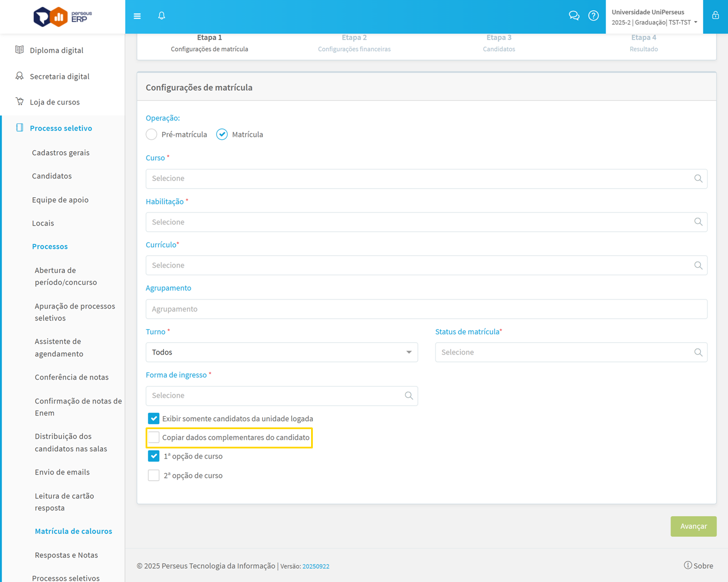Click the Habilitação search magnifier icon
Image resolution: width=728 pixels, height=582 pixels.
click(x=698, y=222)
